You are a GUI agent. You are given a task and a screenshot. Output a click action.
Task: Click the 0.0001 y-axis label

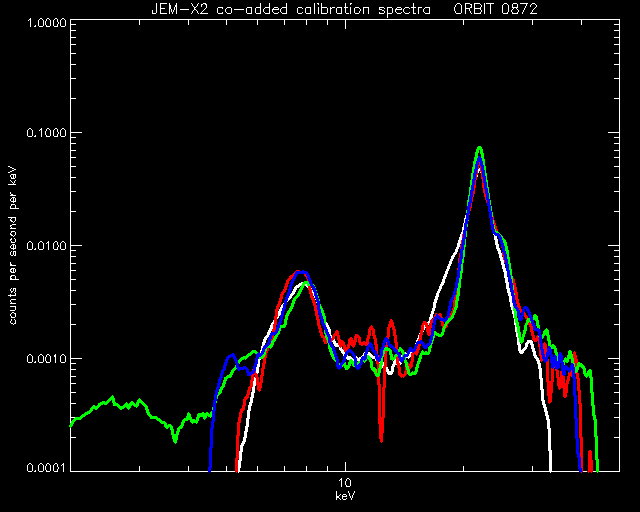click(47, 467)
